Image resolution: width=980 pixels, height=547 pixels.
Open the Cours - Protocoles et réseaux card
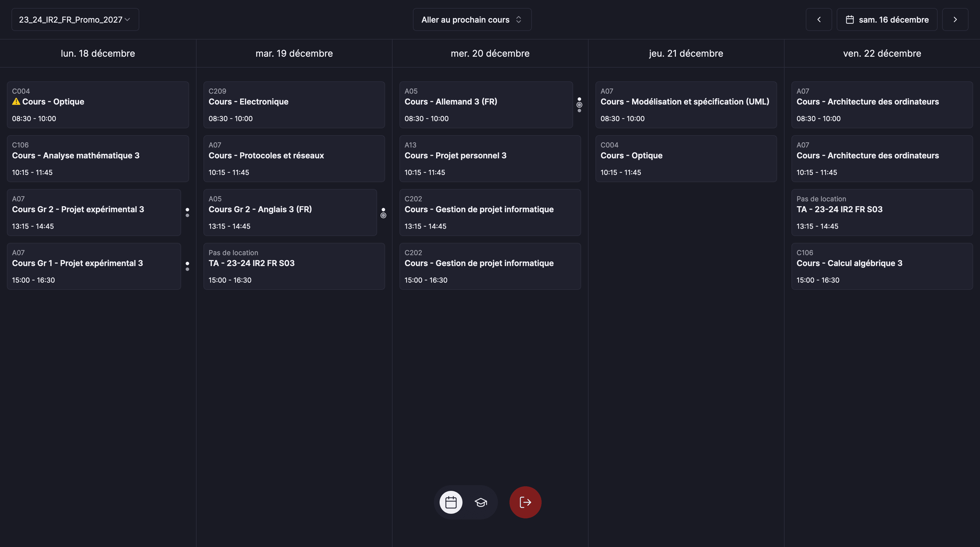pyautogui.click(x=294, y=158)
